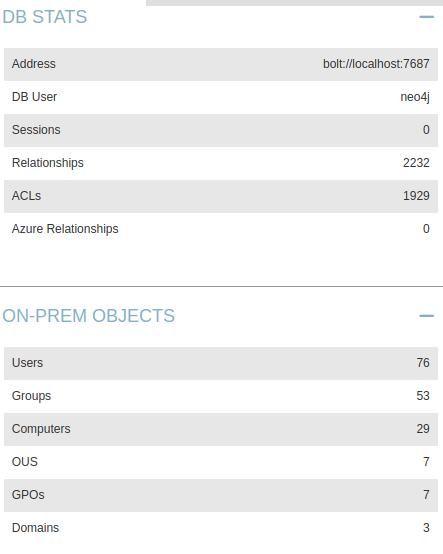This screenshot has width=443, height=554.
Task: Click the 2232 relationships count
Action: pos(416,163)
